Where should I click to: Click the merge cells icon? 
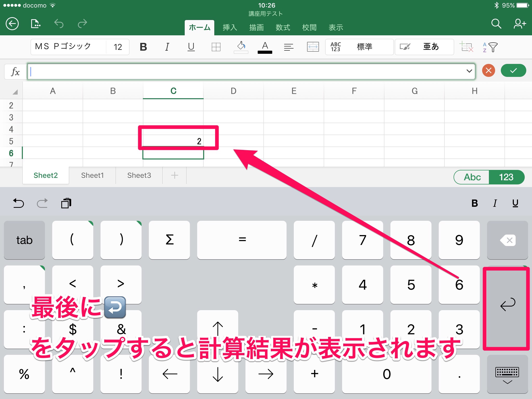(313, 47)
